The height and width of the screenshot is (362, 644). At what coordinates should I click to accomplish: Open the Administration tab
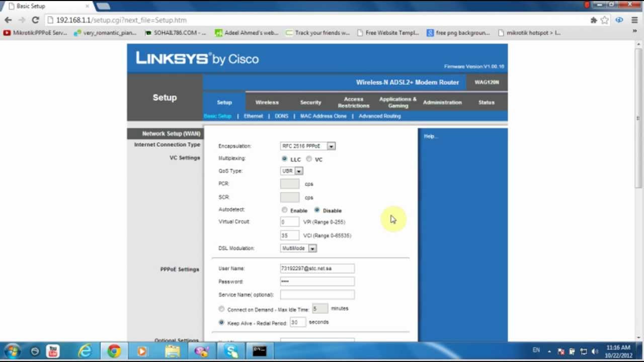pos(442,103)
